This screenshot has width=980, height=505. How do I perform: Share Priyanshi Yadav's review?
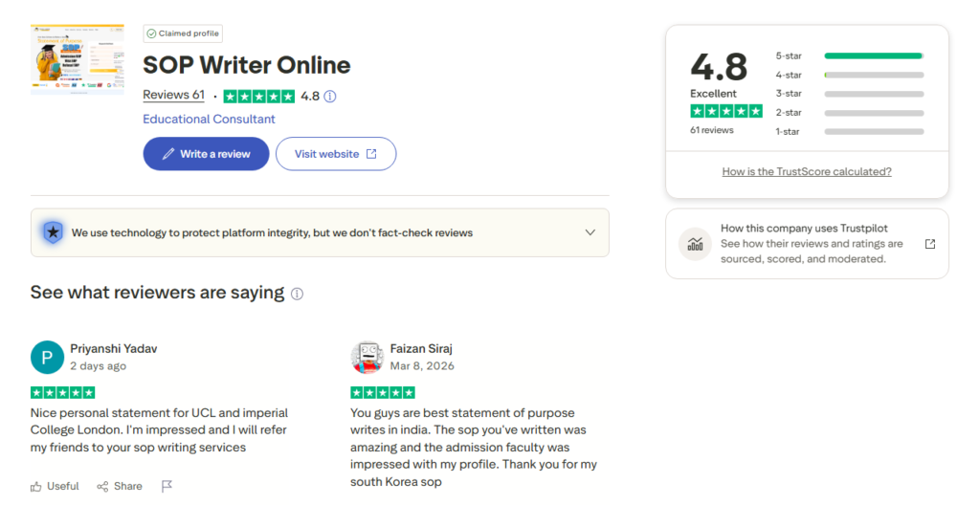120,486
